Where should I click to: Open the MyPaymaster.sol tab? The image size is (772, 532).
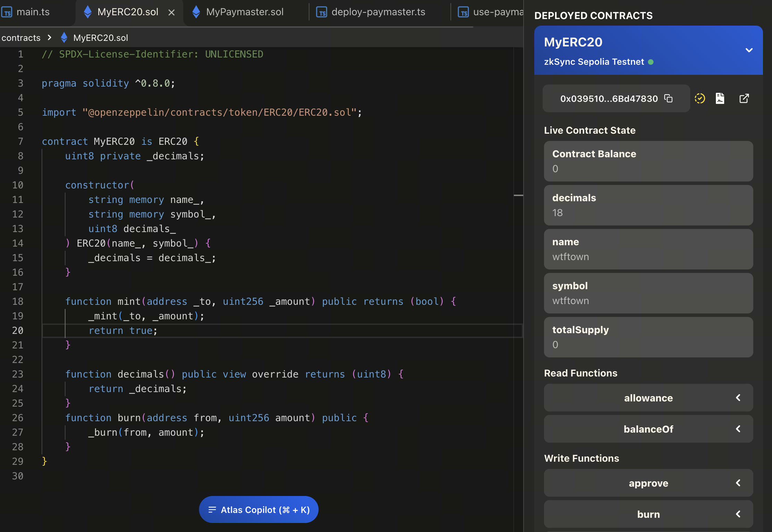click(245, 12)
